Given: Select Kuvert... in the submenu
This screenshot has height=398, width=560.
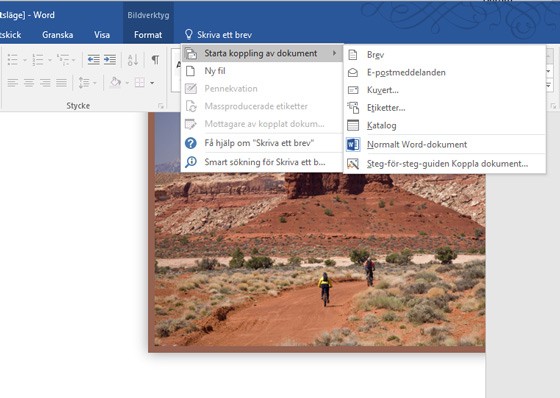Looking at the screenshot, I should (444, 90).
